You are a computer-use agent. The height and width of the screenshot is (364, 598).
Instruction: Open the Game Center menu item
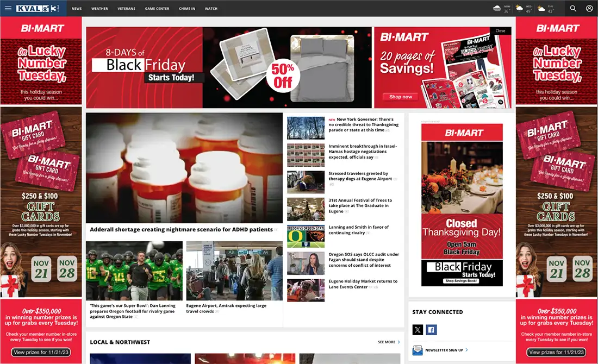click(157, 8)
